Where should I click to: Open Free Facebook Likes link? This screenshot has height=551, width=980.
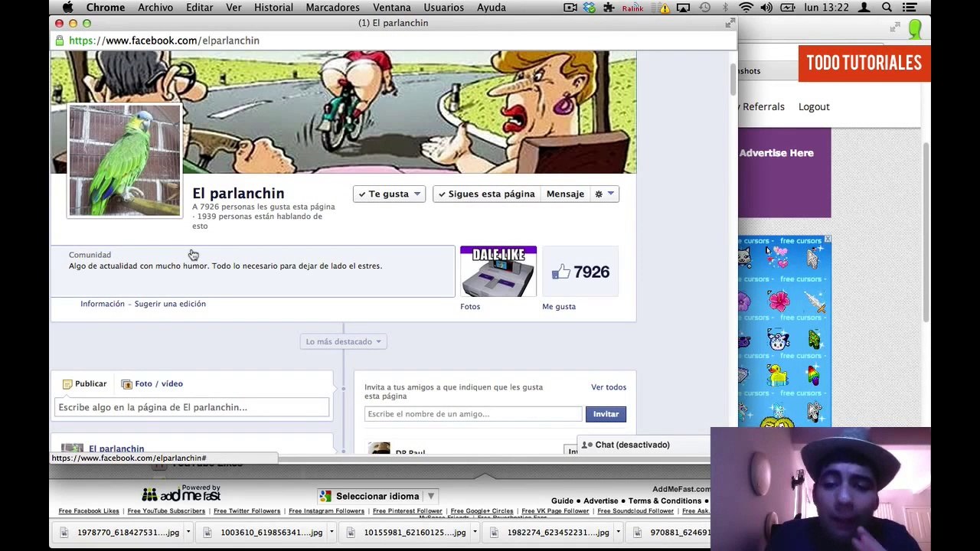click(x=89, y=511)
